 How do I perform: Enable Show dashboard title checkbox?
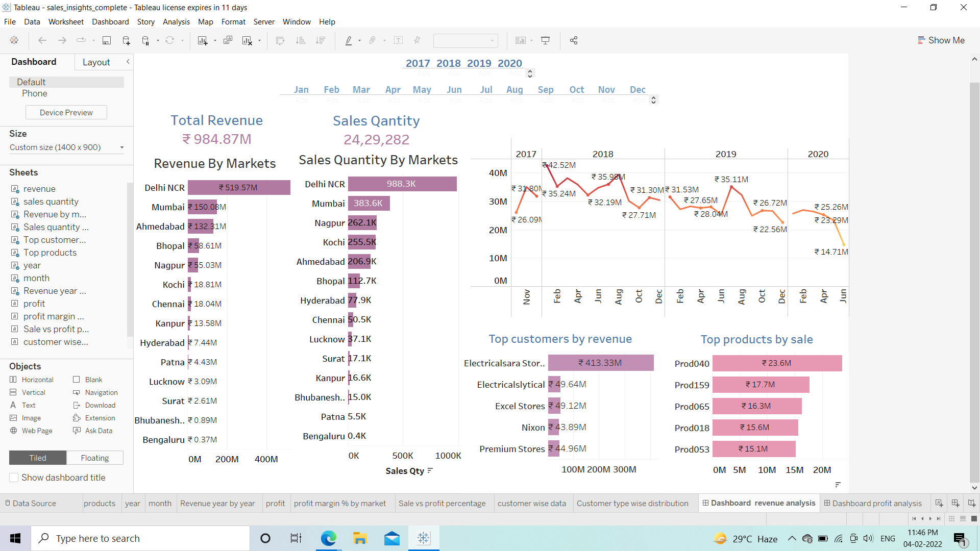(14, 478)
